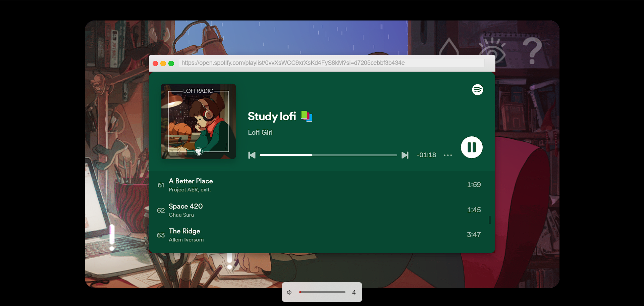Seek within the song progress bar
Screen dimensions: 644x306
pyautogui.click(x=328, y=155)
